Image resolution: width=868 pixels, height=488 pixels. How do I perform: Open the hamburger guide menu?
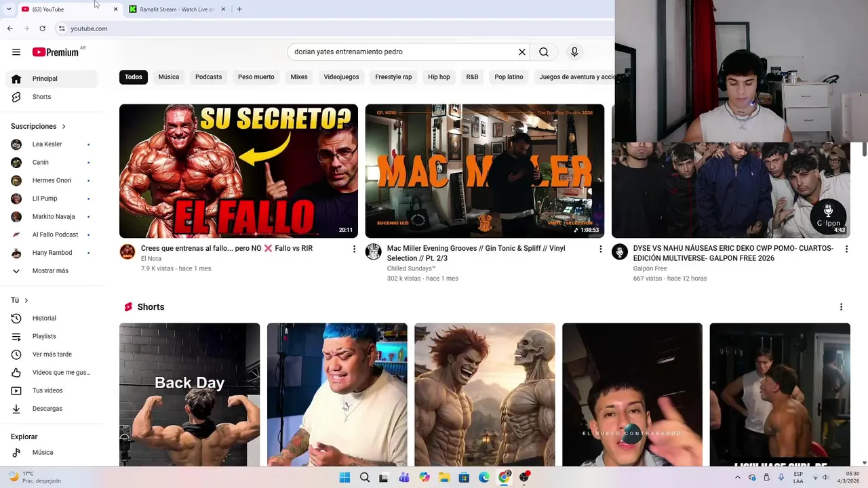(16, 52)
